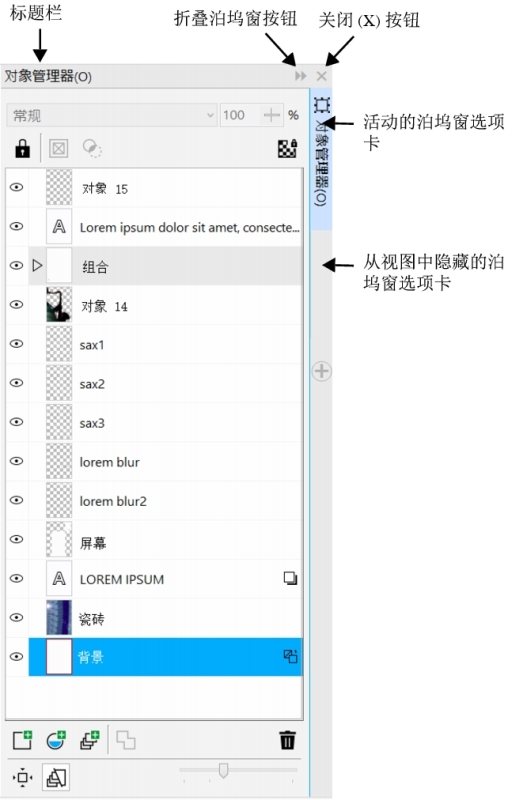Toggle visibility of sax2 layer
The height and width of the screenshot is (800, 527).
pos(17,383)
